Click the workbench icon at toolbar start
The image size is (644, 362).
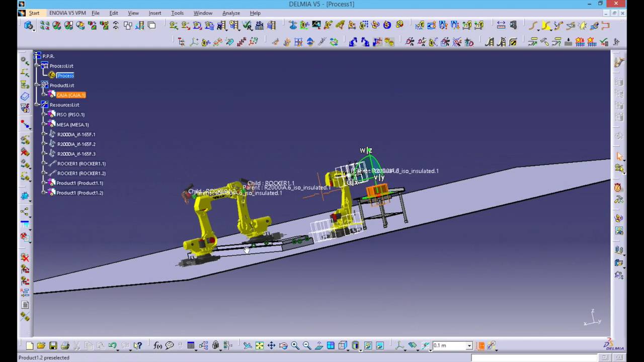click(x=29, y=25)
